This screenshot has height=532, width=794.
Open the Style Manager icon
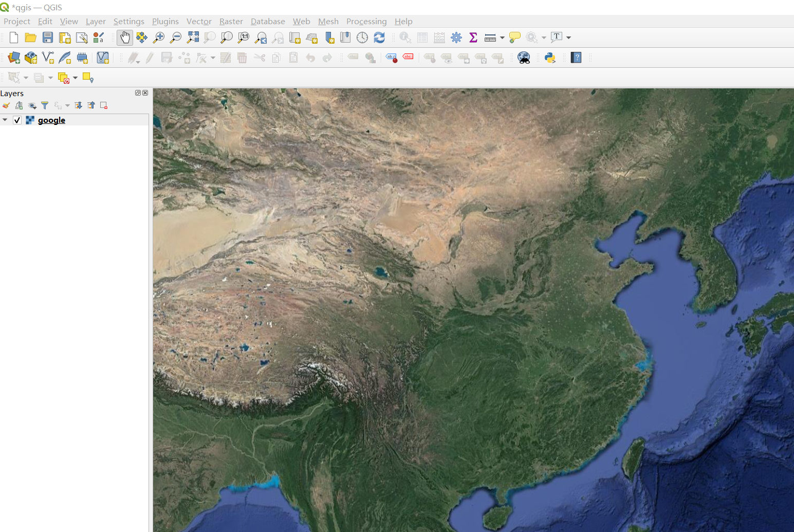click(99, 38)
